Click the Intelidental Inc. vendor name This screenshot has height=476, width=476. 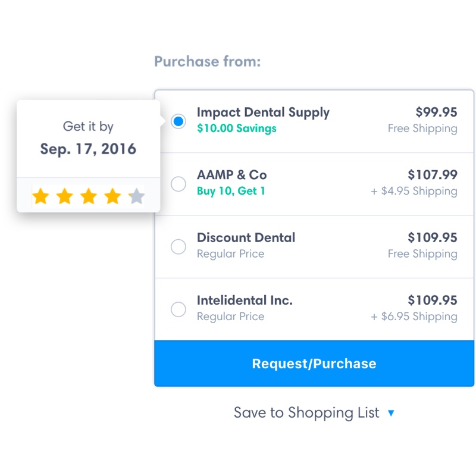pyautogui.click(x=245, y=300)
